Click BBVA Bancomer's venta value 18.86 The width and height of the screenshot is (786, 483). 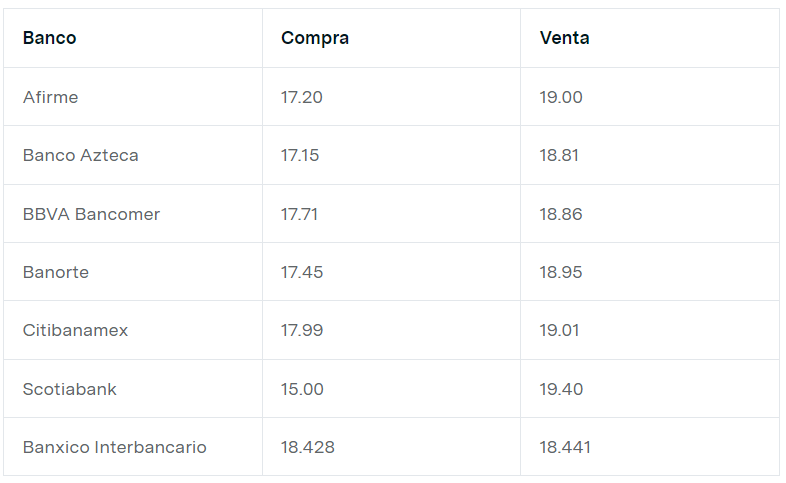(x=561, y=214)
